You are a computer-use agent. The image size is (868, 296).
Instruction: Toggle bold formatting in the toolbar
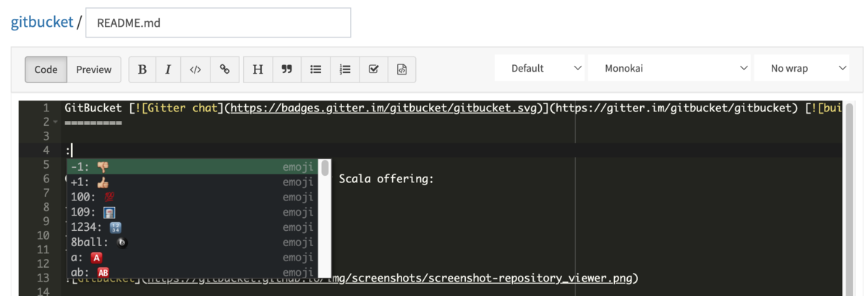pos(142,69)
